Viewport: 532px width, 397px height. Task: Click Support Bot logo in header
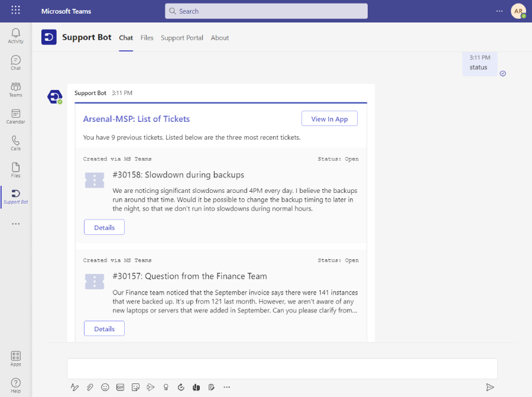point(49,37)
